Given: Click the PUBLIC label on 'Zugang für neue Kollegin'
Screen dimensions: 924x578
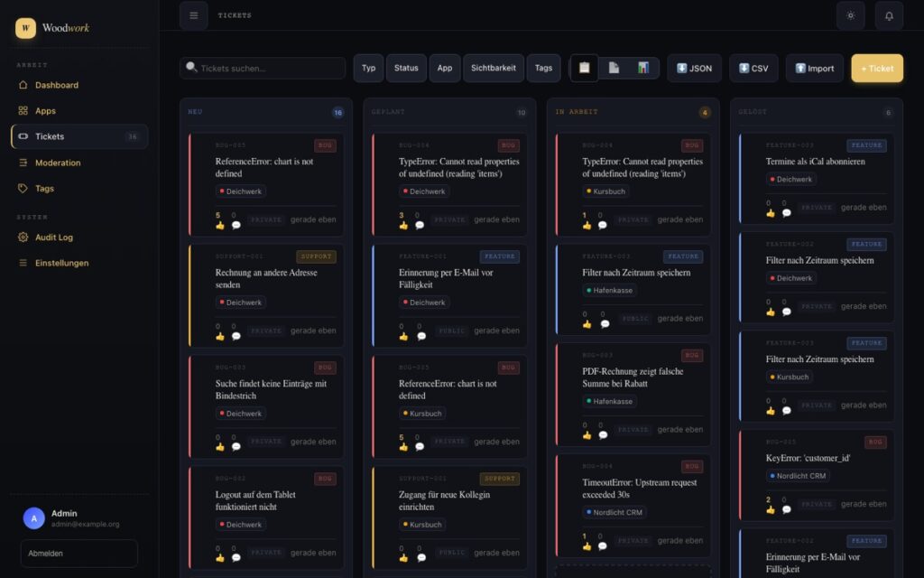Looking at the screenshot, I should (451, 553).
